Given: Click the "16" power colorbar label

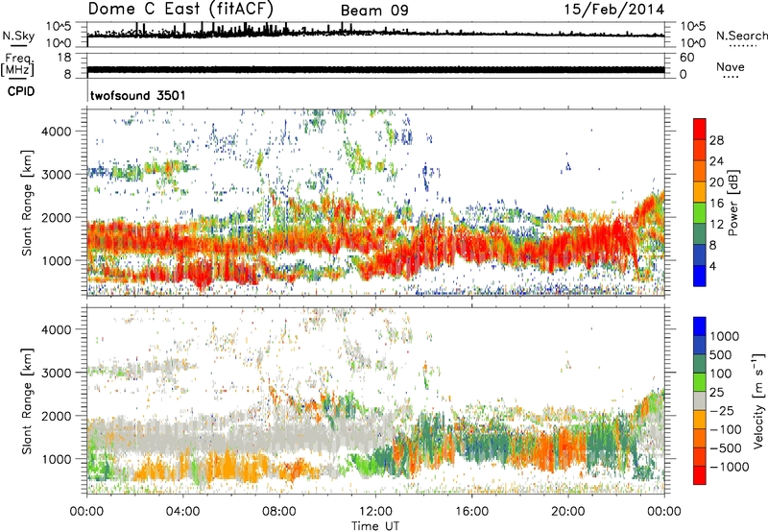Looking at the screenshot, I should (716, 204).
